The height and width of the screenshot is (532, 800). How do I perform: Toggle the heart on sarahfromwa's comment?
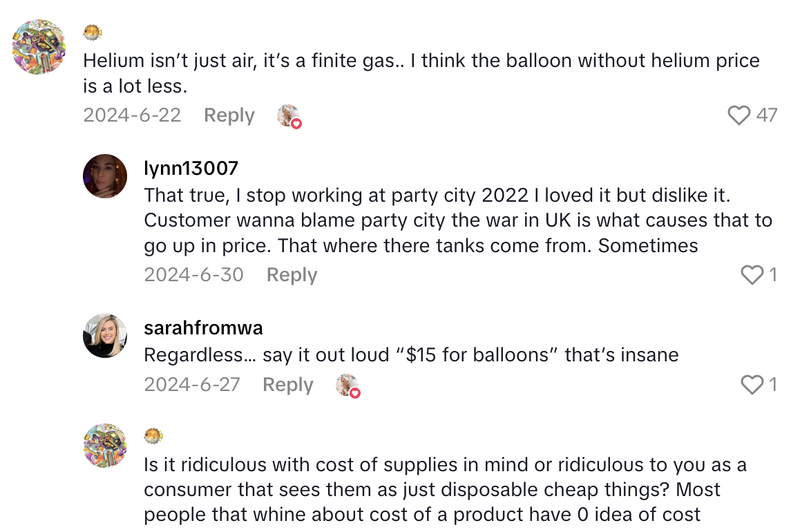pyautogui.click(x=752, y=385)
